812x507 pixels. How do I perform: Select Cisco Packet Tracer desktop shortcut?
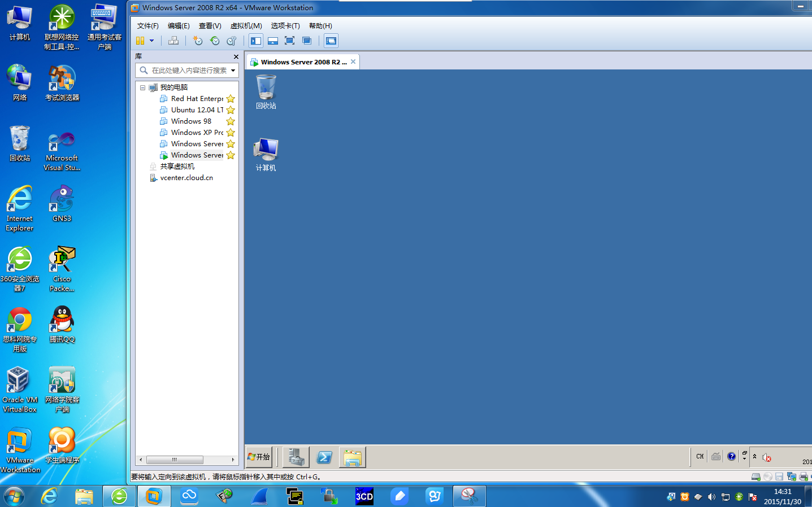click(x=62, y=269)
